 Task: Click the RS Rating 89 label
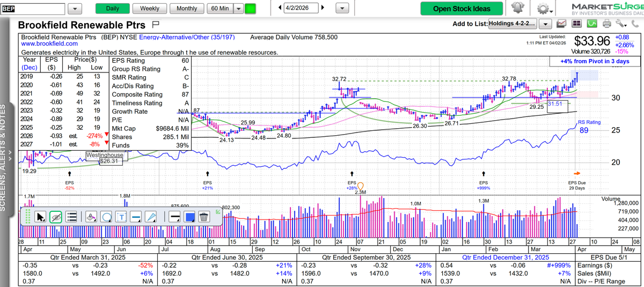click(589, 127)
